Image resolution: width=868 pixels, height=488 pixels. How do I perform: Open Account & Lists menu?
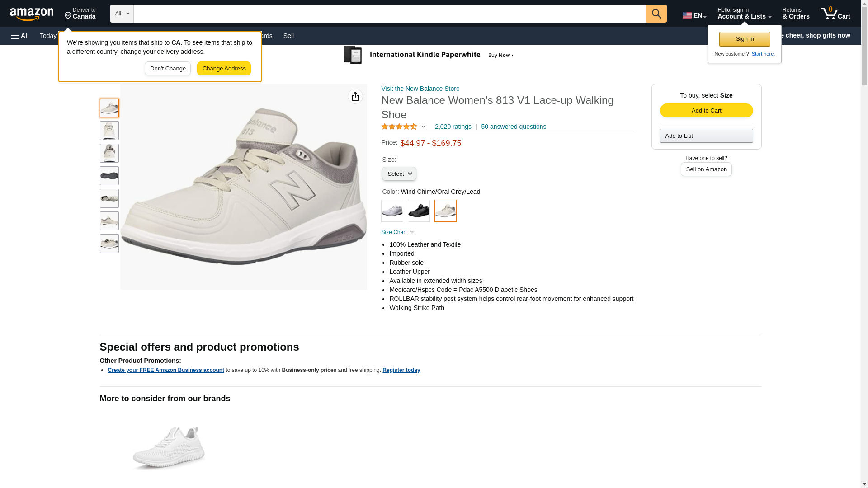[x=744, y=14]
